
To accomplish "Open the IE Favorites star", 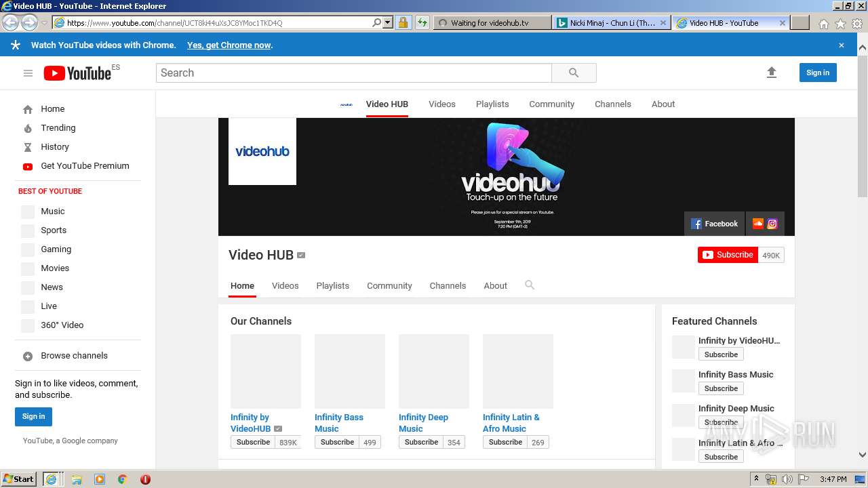I will pyautogui.click(x=840, y=23).
